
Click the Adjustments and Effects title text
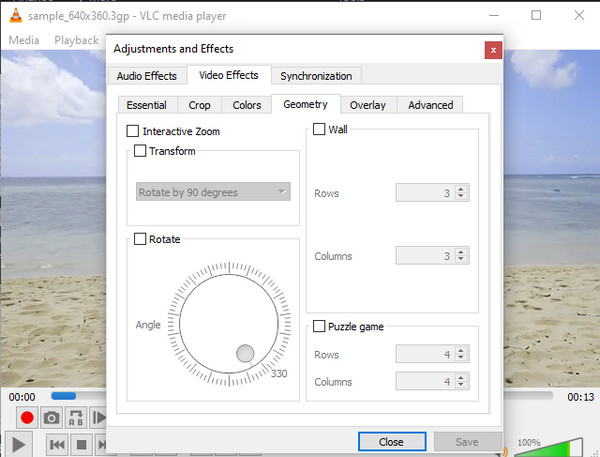point(173,49)
